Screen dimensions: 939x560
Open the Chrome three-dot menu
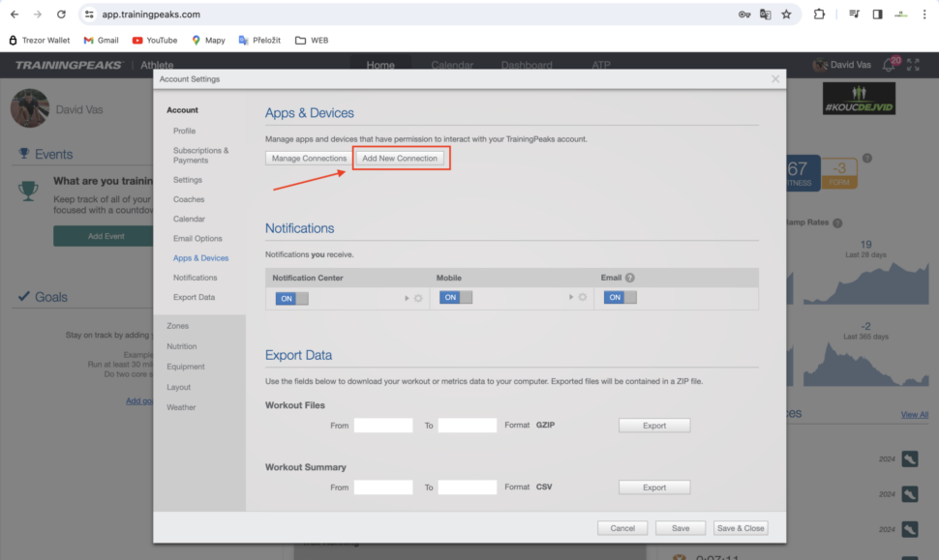tap(924, 15)
